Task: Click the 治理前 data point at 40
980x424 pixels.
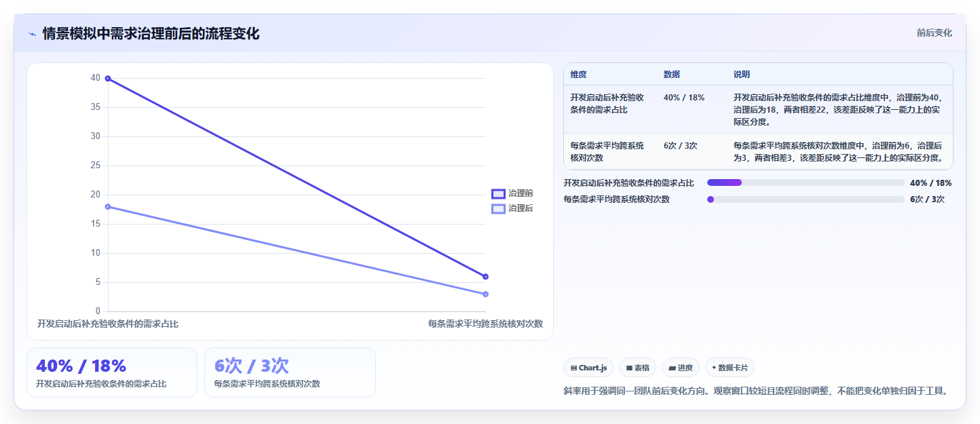Action: tap(108, 79)
